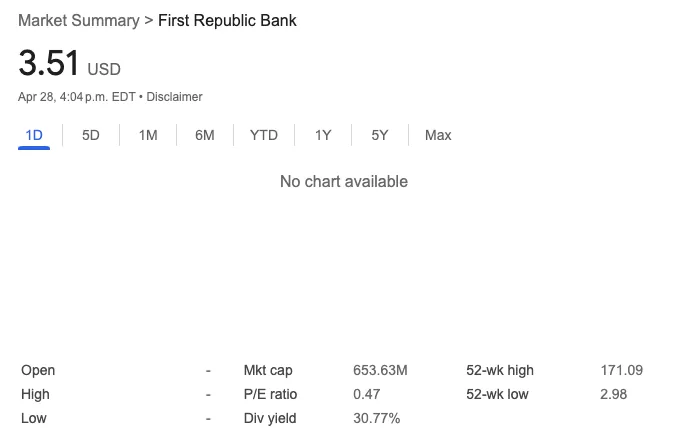Click the 171.09 52-week high value

pos(621,370)
